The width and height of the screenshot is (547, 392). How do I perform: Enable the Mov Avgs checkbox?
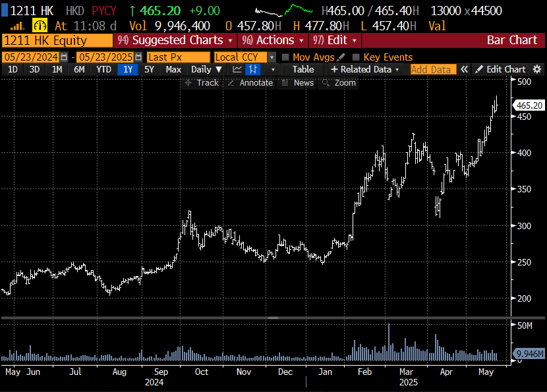click(285, 57)
